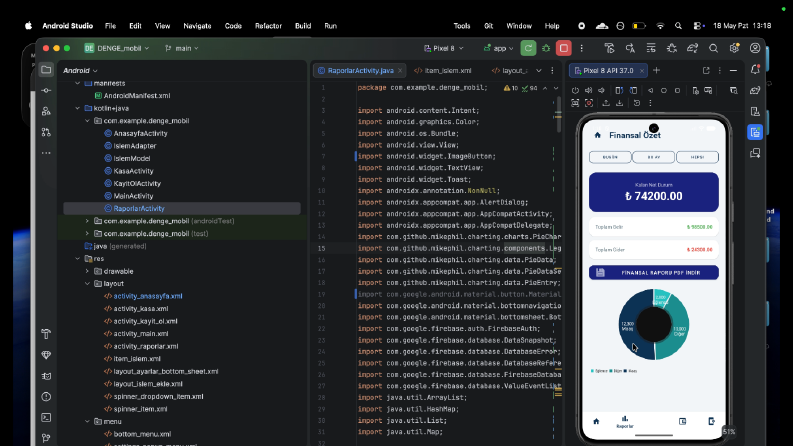Tap FINANSAL RAPORU PDF INDIR button
The width and height of the screenshot is (793, 446).
[653, 273]
